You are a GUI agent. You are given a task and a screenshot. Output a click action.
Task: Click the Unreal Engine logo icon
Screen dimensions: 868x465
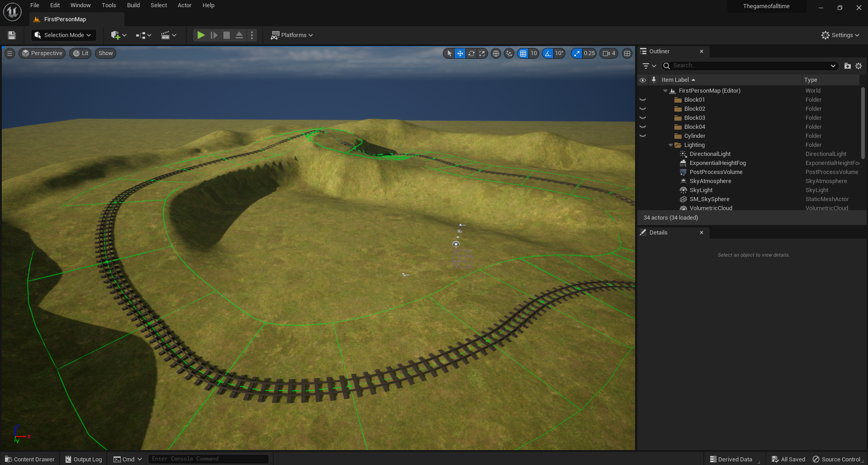tap(12, 12)
